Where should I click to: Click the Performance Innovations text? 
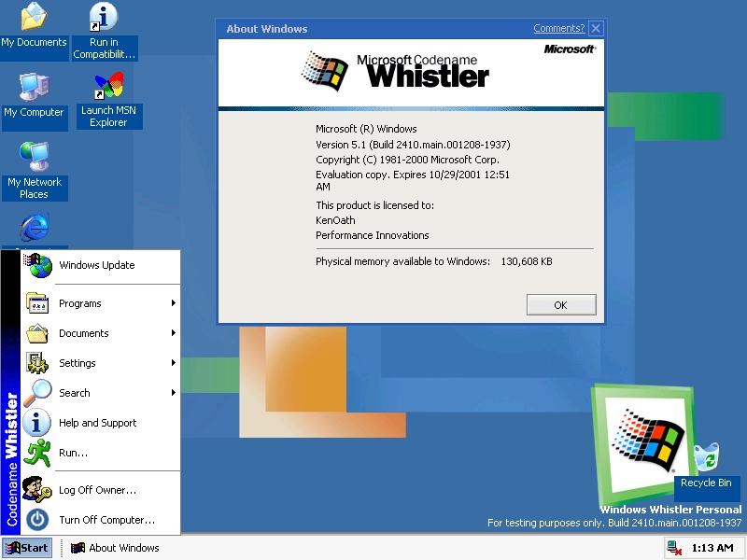pos(372,235)
